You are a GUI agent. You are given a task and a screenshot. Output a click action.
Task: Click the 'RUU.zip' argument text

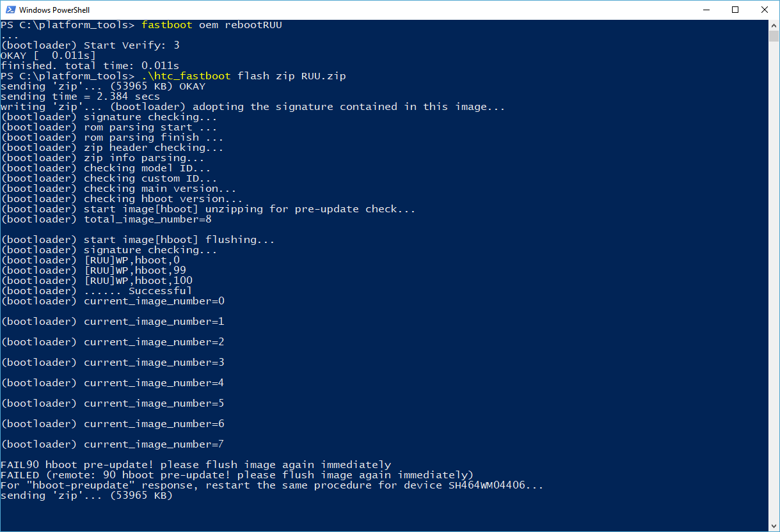click(x=324, y=76)
